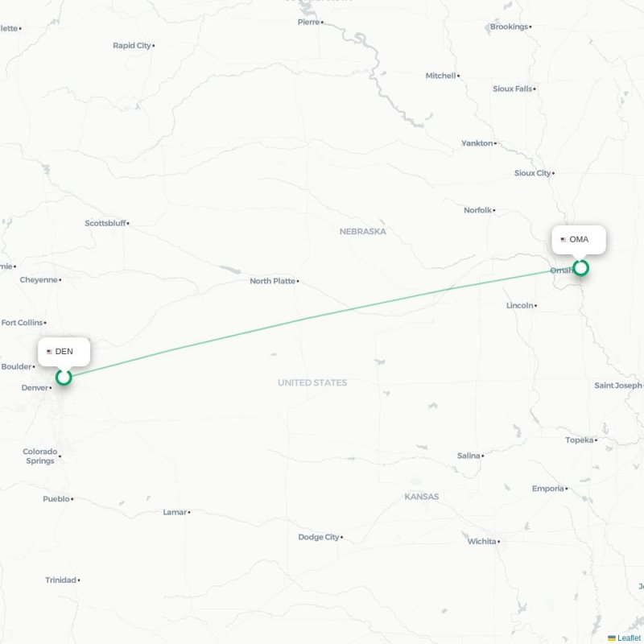Open the Leaflet attribution link
644x644 pixels.
coord(629,638)
